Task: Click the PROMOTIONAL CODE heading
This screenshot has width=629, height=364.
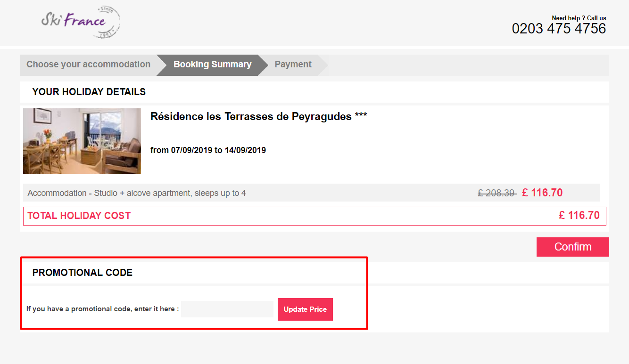Action: 82,272
